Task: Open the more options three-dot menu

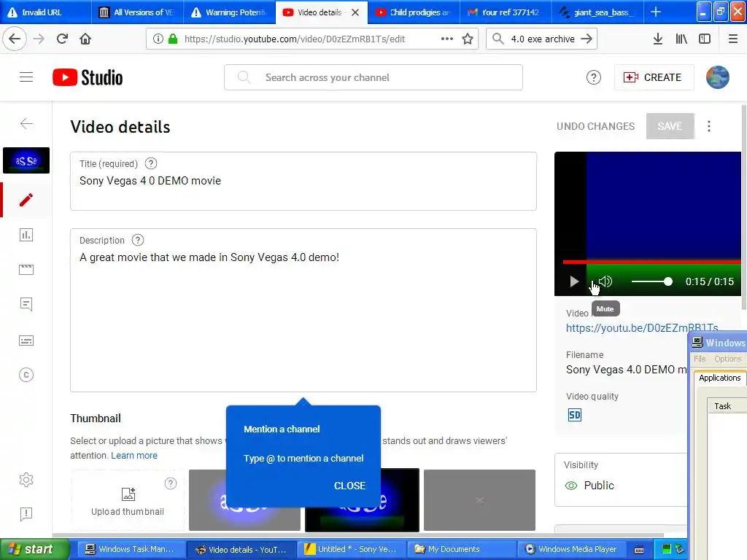Action: tap(709, 126)
